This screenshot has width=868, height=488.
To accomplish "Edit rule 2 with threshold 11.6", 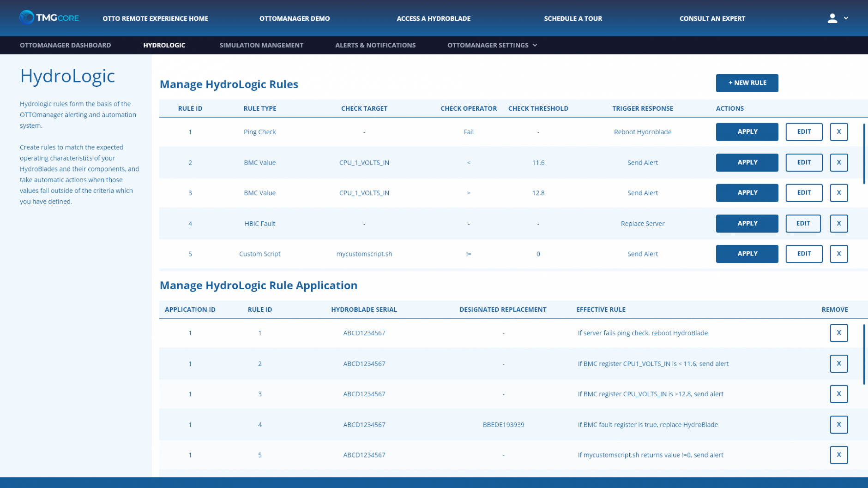I will click(x=804, y=162).
